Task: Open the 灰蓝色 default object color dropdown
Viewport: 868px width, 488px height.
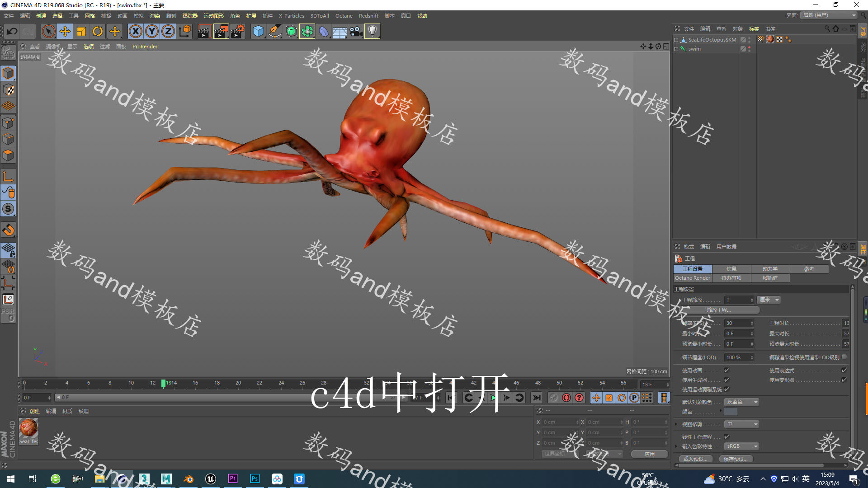Action: coord(741,402)
